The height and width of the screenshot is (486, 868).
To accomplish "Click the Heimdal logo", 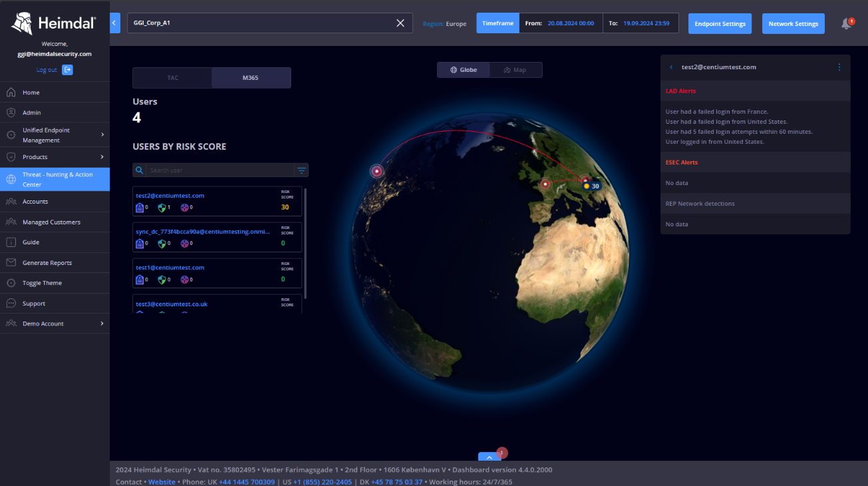I will point(55,24).
